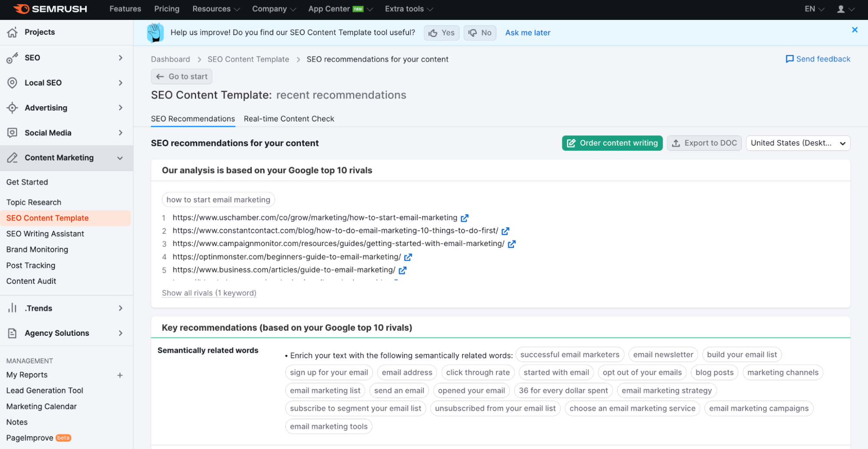The width and height of the screenshot is (868, 449).
Task: Open external link icon for campaignmonitor.com URL
Action: tap(512, 244)
